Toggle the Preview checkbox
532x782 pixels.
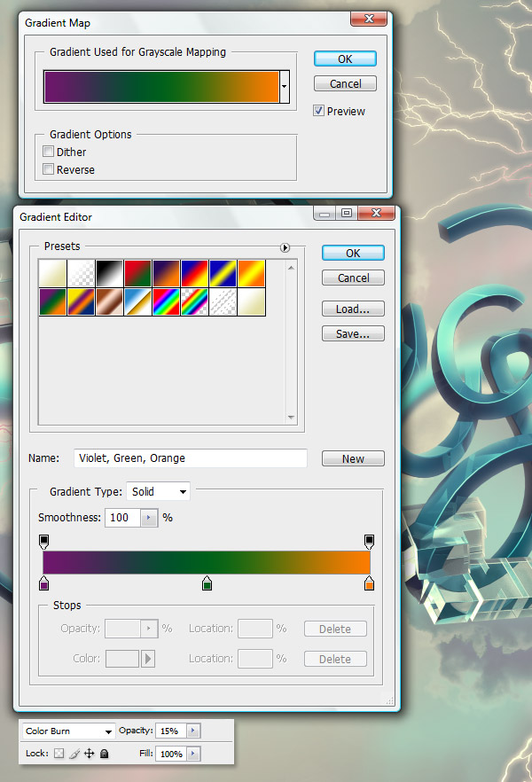[318, 111]
